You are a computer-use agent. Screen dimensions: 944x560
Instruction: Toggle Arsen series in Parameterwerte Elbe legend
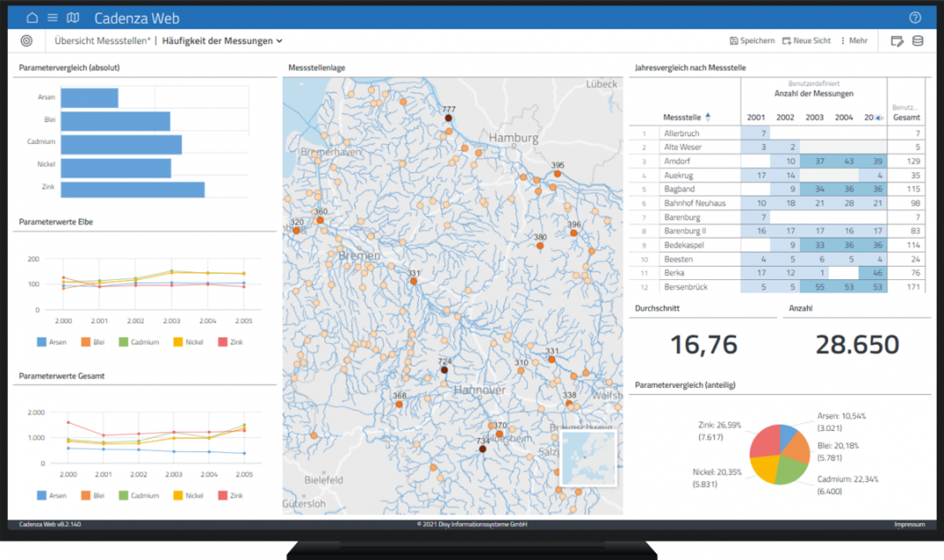tap(53, 342)
